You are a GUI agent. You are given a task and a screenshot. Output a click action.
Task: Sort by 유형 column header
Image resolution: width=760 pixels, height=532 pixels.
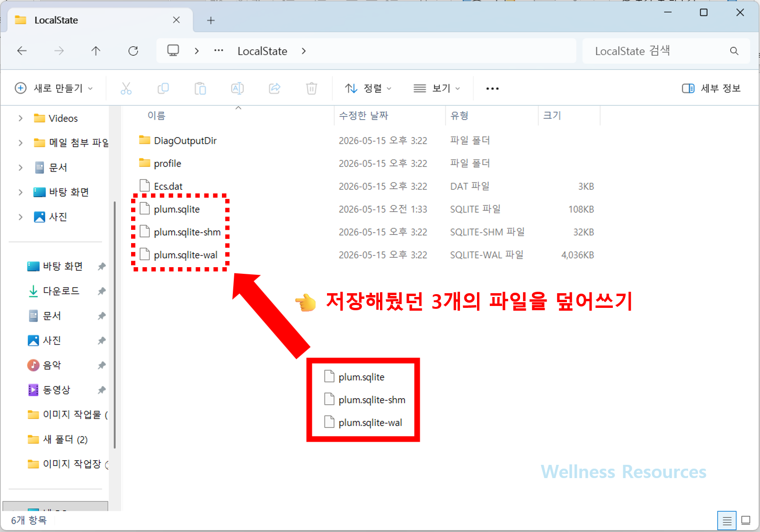(459, 115)
